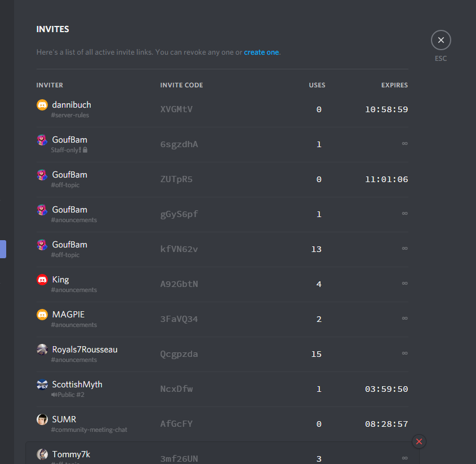This screenshot has height=464, width=476.
Task: Click the speaker icon beside Public #2
Action: 55,395
